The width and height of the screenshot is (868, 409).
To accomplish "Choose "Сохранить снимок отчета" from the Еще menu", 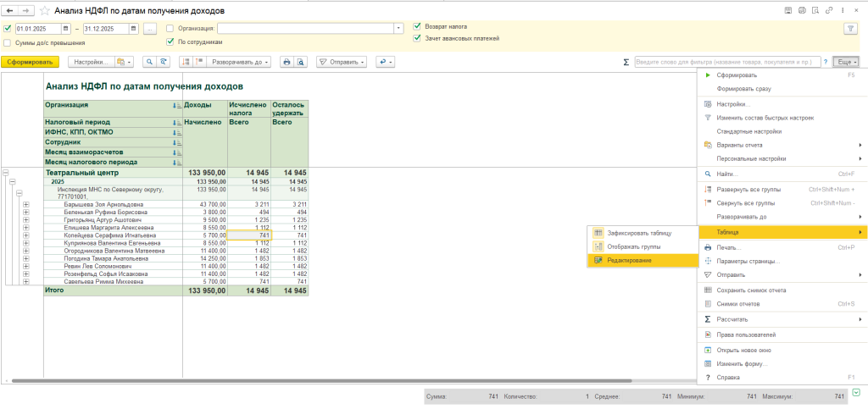I will 749,290.
